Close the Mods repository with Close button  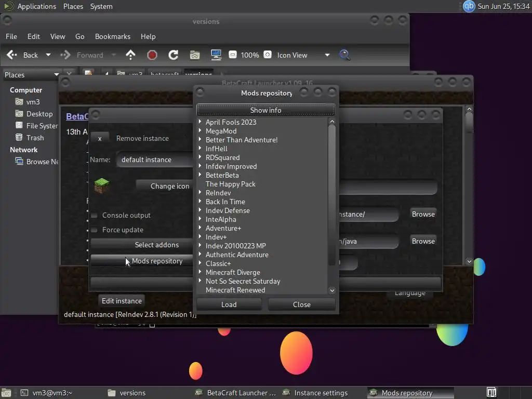(x=302, y=304)
